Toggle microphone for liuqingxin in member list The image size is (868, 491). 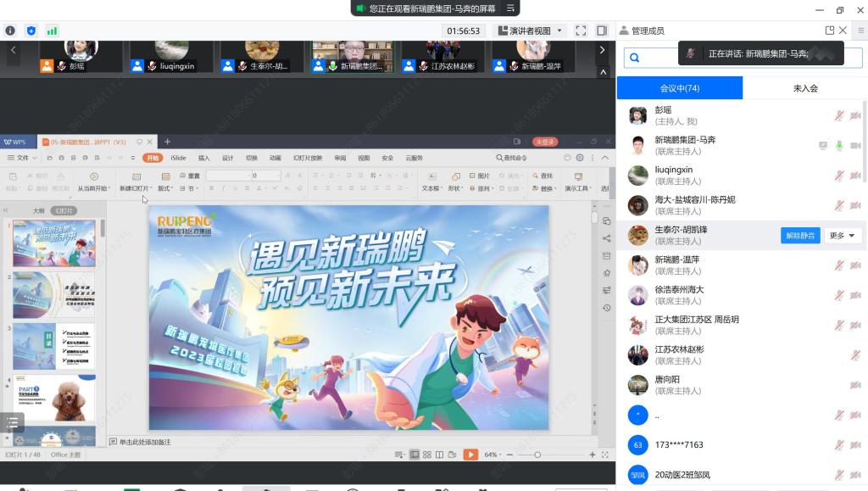839,176
